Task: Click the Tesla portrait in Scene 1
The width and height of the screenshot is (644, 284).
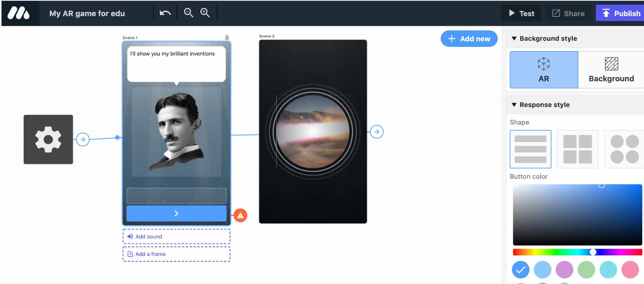Action: point(176,132)
